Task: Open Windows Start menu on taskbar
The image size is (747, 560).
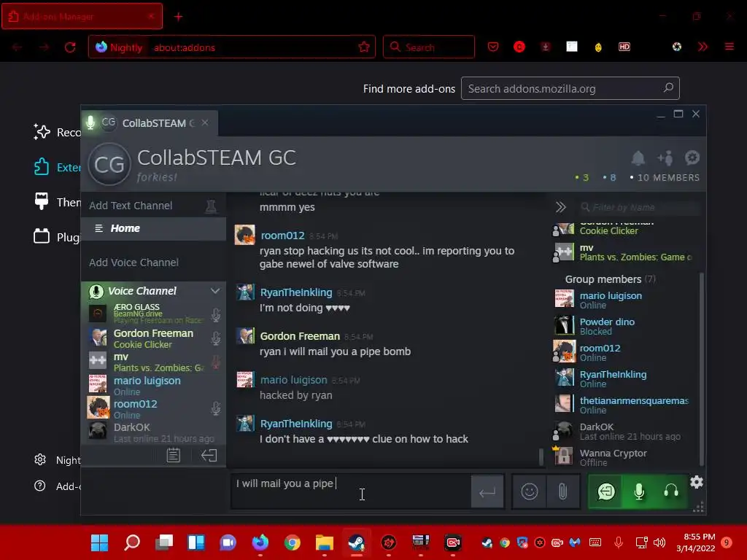Action: (99, 542)
